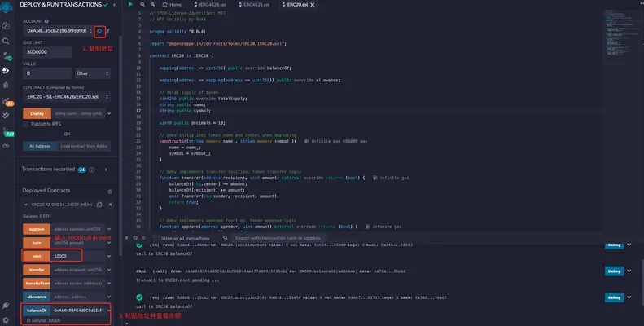The height and width of the screenshot is (326, 644).
Task: Switch to the Home tab
Action: pos(172,5)
